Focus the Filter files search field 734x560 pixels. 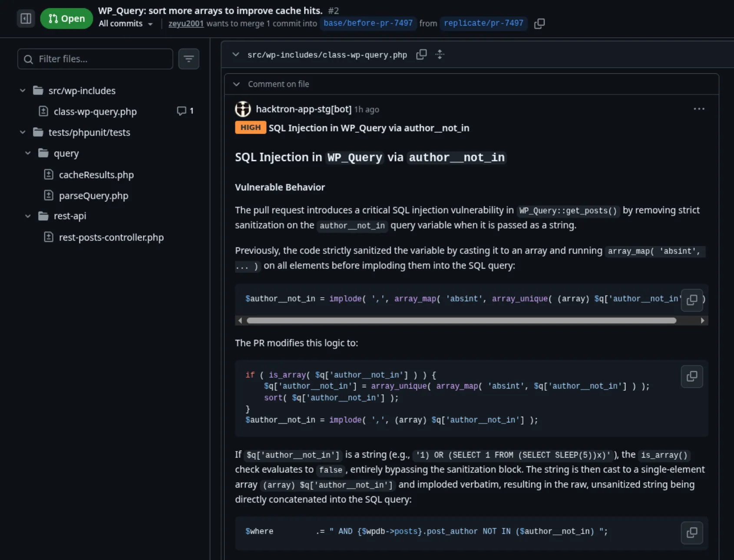[95, 59]
